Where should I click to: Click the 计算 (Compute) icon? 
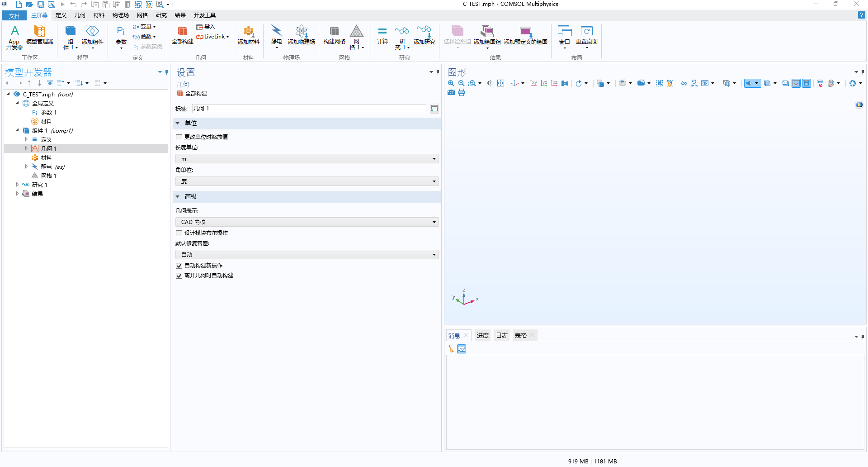coord(382,35)
